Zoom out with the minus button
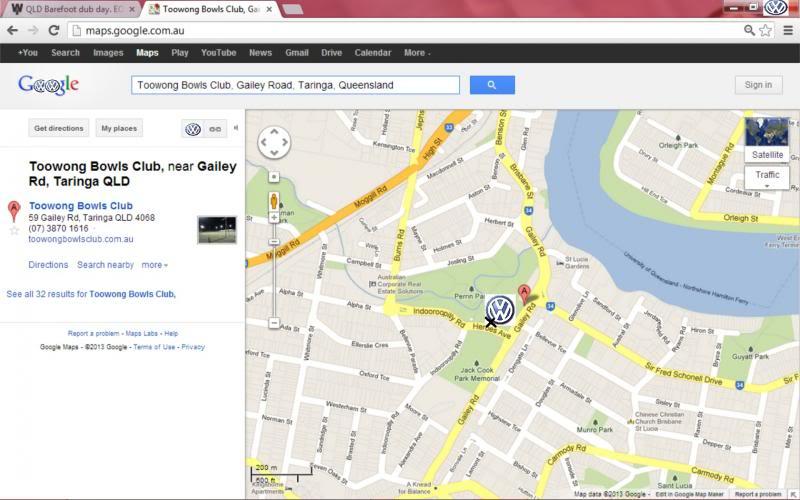 pos(274,323)
